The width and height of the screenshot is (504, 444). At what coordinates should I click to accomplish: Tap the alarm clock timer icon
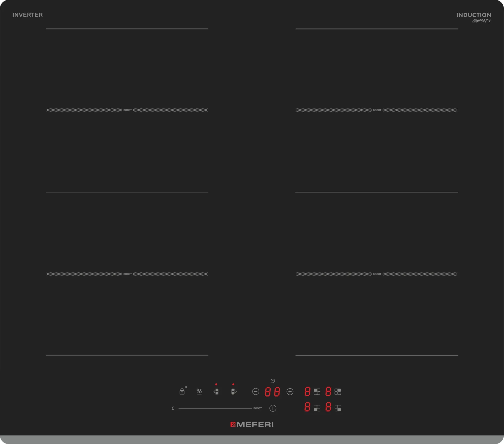[273, 381]
